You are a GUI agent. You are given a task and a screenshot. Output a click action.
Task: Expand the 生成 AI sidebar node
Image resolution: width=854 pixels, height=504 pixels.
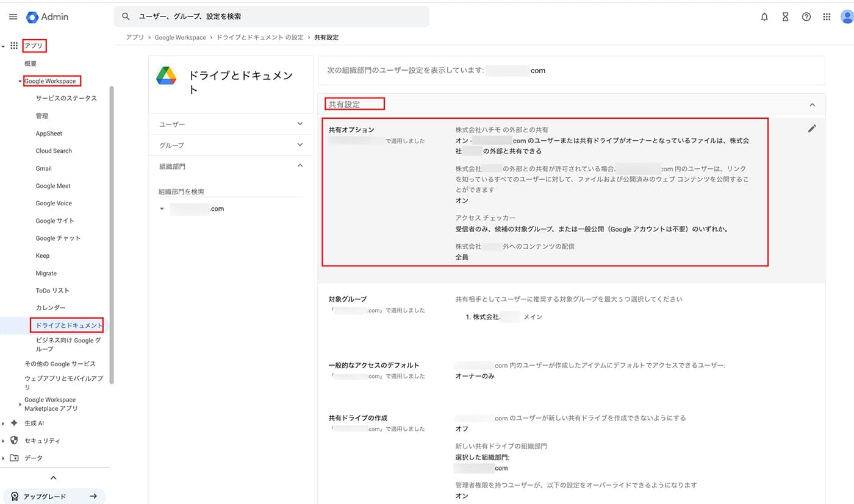pyautogui.click(x=3, y=423)
